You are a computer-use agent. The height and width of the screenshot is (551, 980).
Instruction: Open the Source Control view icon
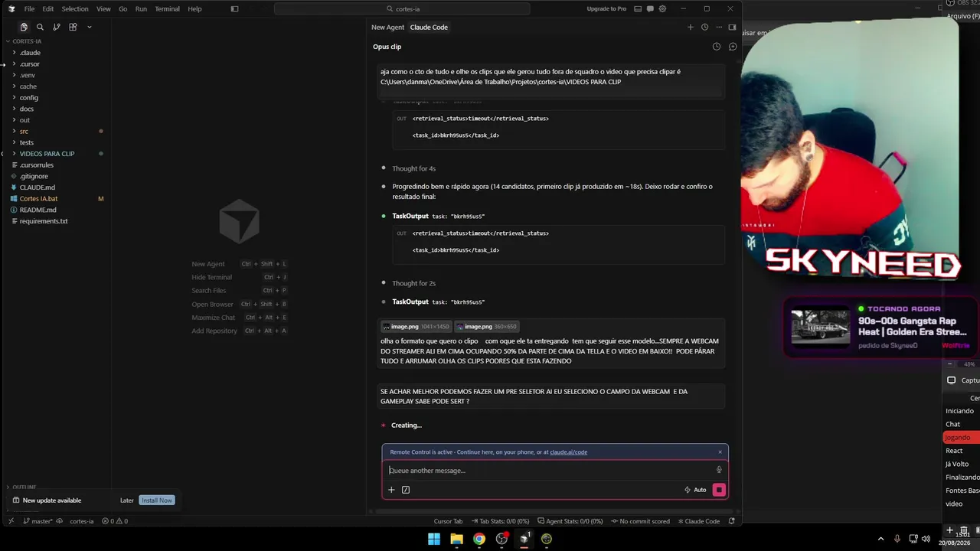tap(57, 27)
